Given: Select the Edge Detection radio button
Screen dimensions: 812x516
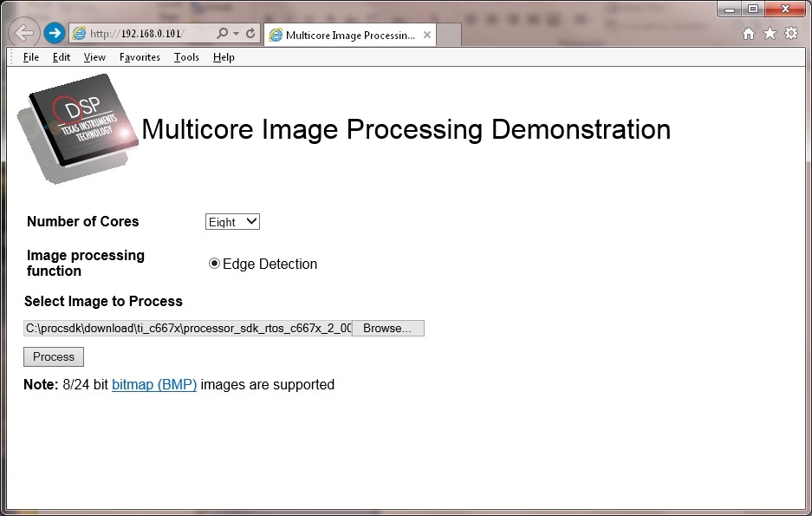Looking at the screenshot, I should [214, 263].
